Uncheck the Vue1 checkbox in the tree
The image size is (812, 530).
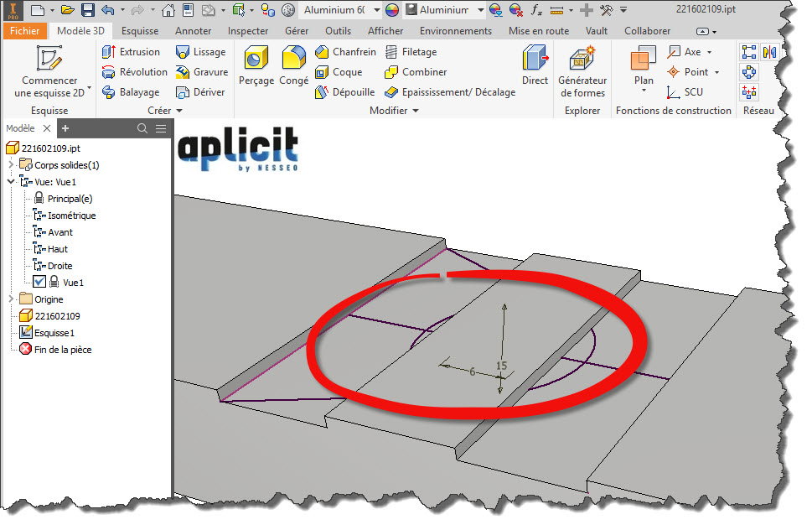click(x=39, y=283)
